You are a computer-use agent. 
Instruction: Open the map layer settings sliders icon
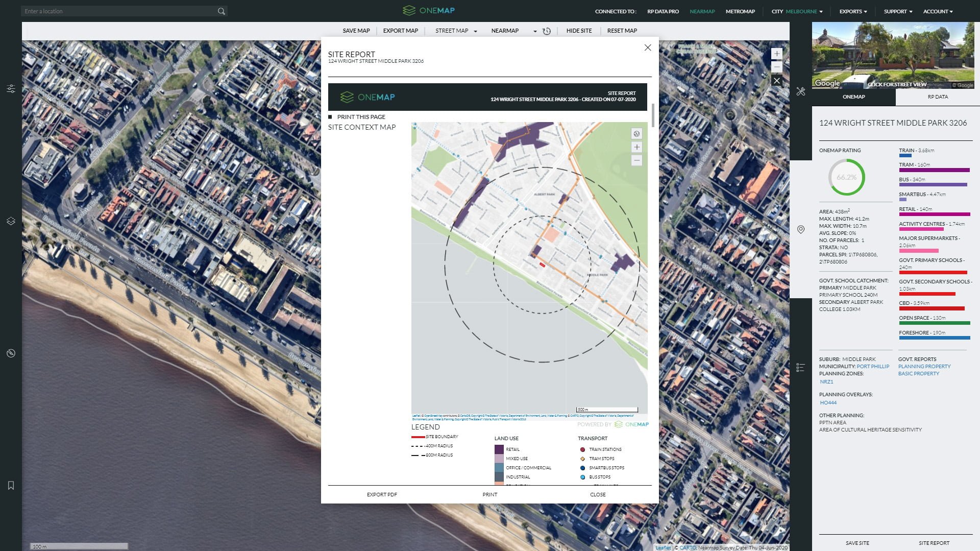coord(11,89)
